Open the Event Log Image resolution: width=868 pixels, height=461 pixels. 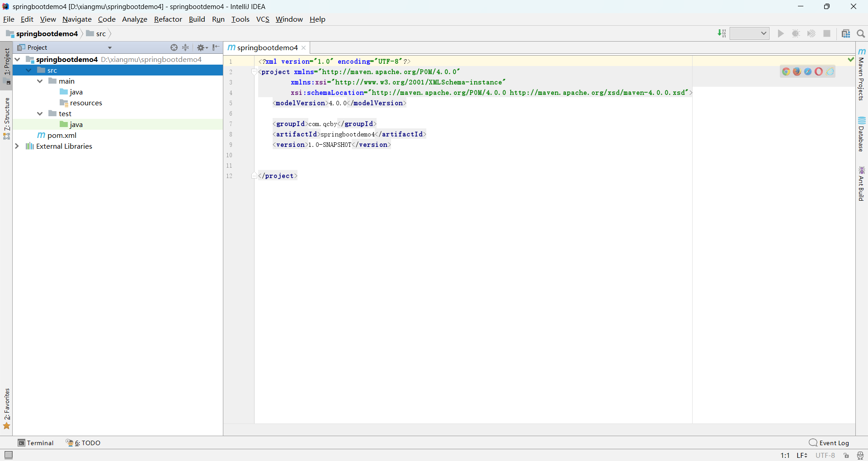829,443
